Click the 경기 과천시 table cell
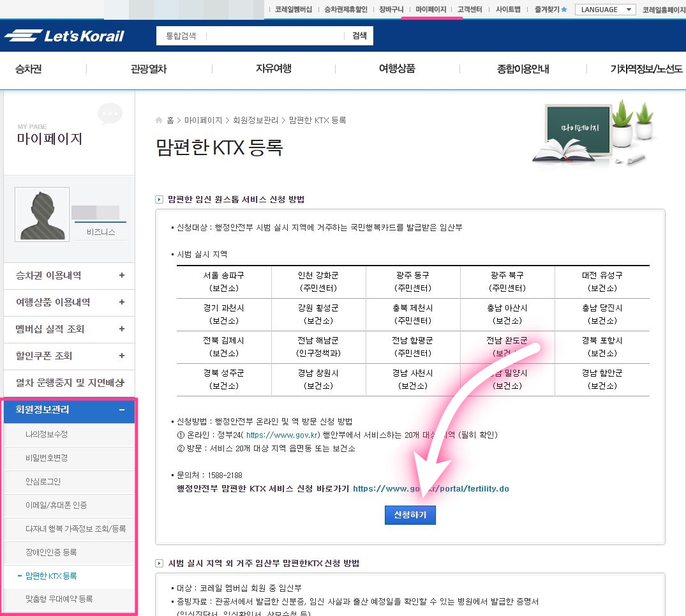This screenshot has height=616, width=686. [224, 315]
